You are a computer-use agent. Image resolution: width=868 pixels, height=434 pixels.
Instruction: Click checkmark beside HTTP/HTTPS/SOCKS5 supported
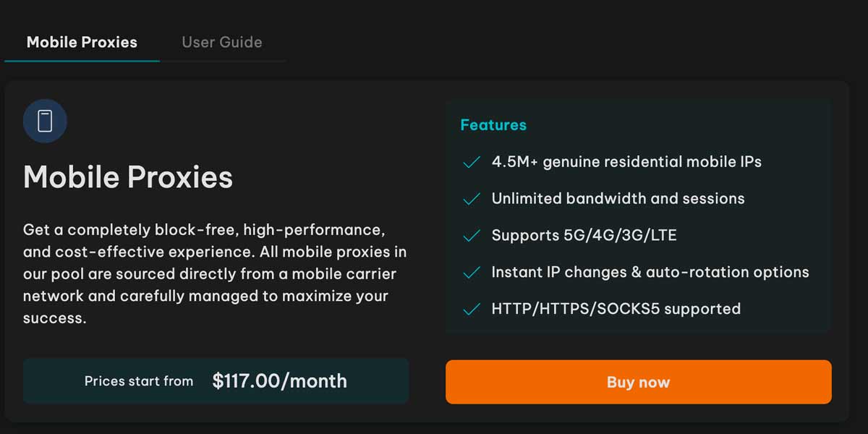tap(472, 310)
